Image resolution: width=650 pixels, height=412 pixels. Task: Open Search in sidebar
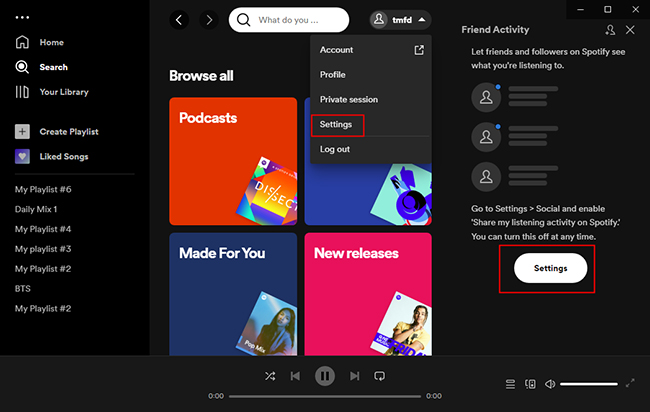tap(41, 67)
